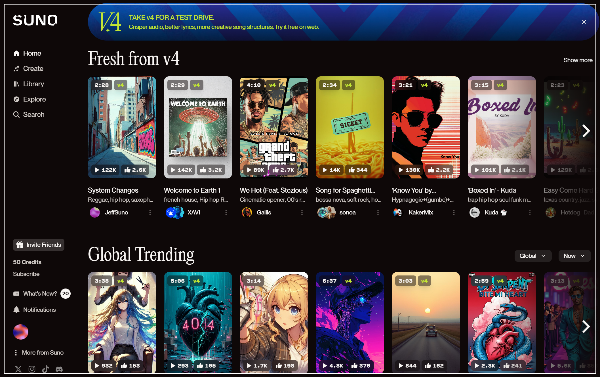Open Suno's X (Twitter) link icon
This screenshot has width=600, height=377.
[x=18, y=369]
